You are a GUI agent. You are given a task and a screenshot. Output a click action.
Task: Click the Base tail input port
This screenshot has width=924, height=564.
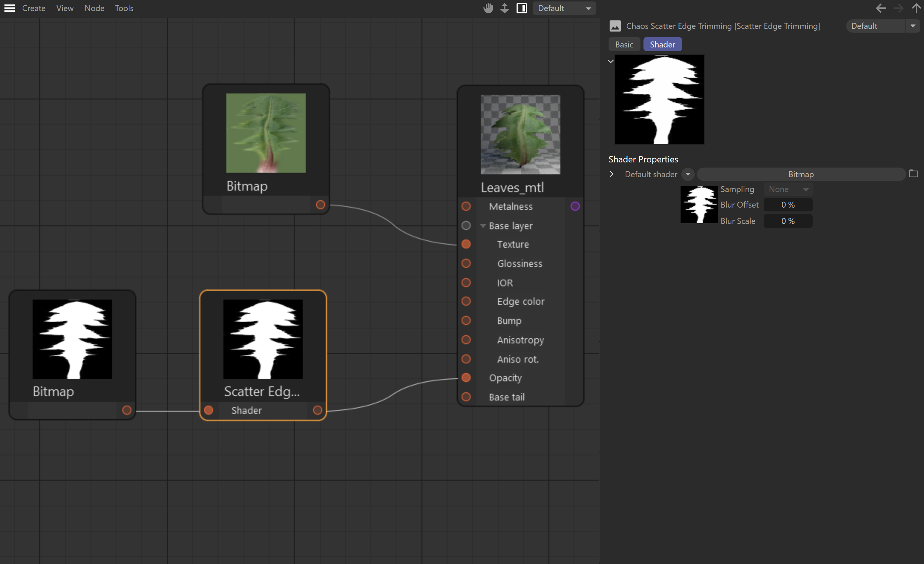click(x=466, y=397)
